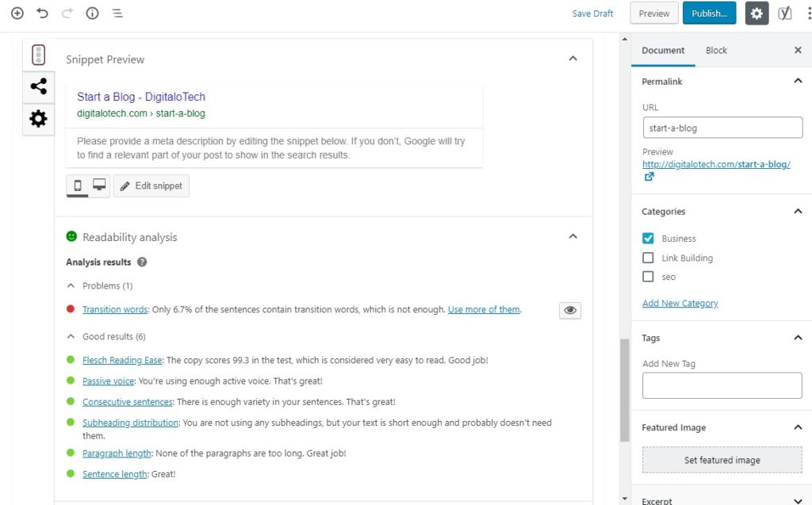Open the Passive voice link
812x505 pixels.
coord(108,381)
